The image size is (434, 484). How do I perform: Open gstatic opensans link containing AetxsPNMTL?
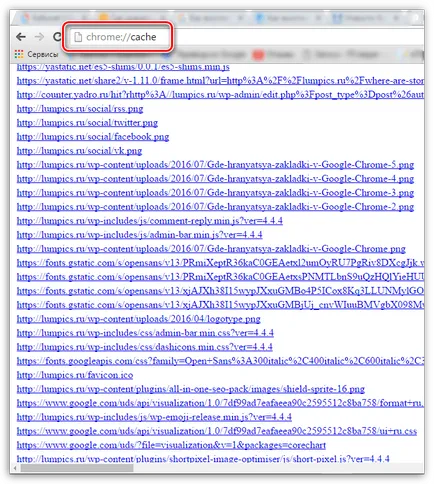pos(220,277)
